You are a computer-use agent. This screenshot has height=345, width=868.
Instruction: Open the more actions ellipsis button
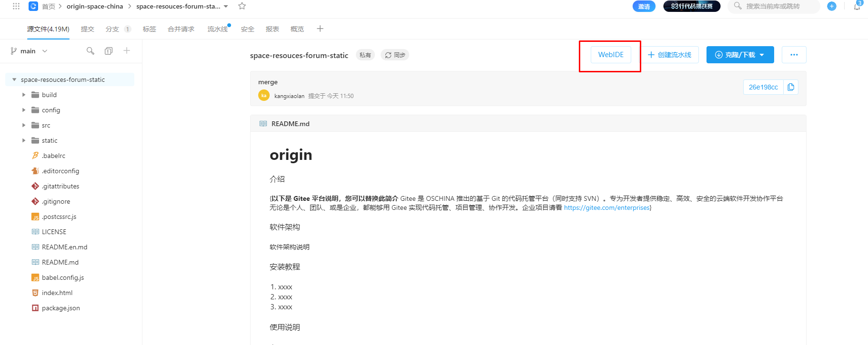click(794, 55)
